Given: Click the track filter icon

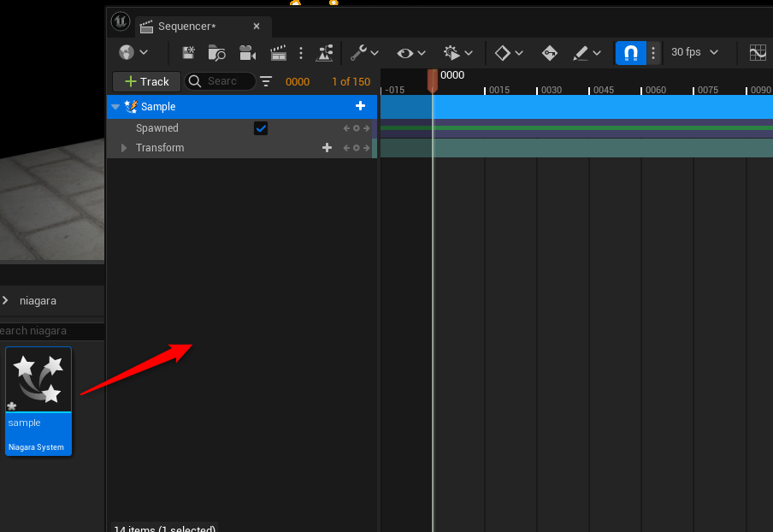Looking at the screenshot, I should click(266, 81).
